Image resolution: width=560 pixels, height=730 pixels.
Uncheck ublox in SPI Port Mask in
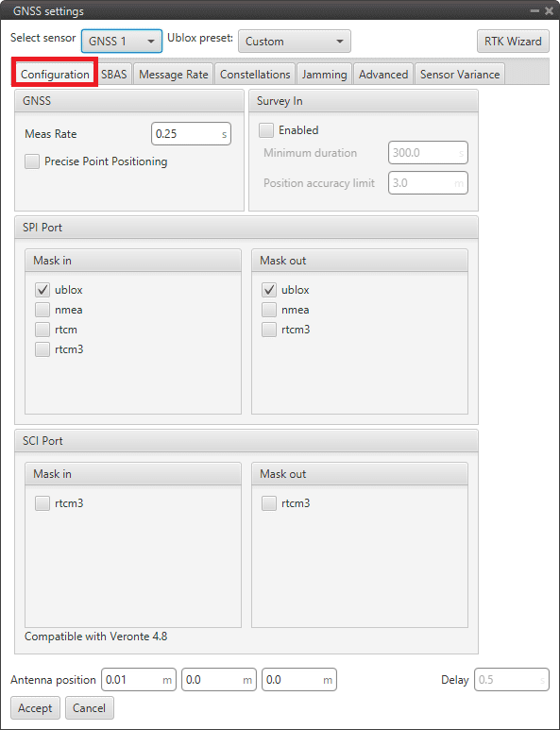point(42,290)
